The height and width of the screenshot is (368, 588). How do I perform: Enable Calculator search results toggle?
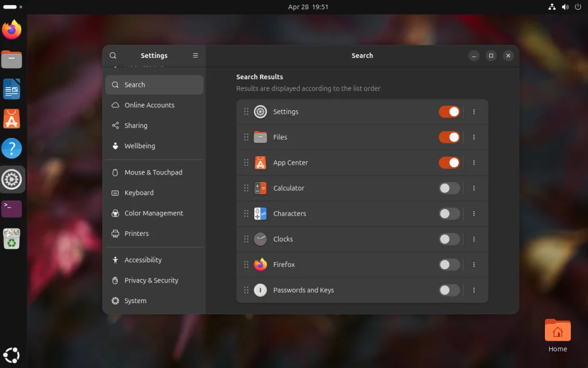449,188
